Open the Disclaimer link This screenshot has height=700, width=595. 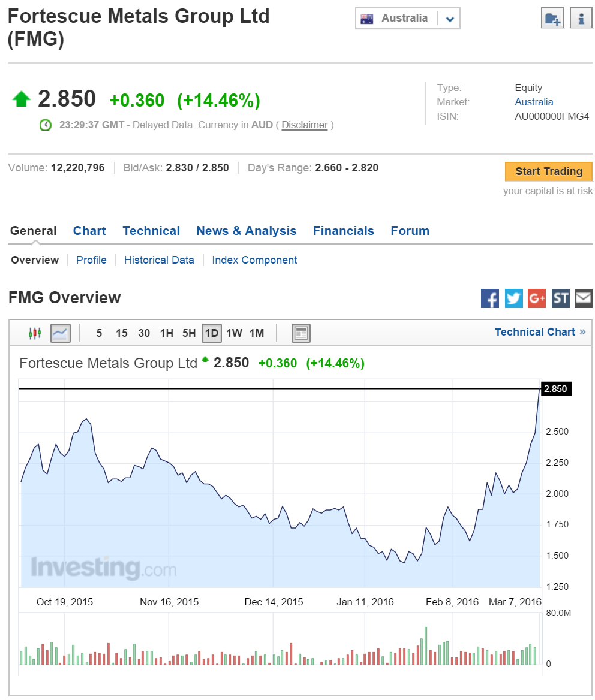click(305, 125)
